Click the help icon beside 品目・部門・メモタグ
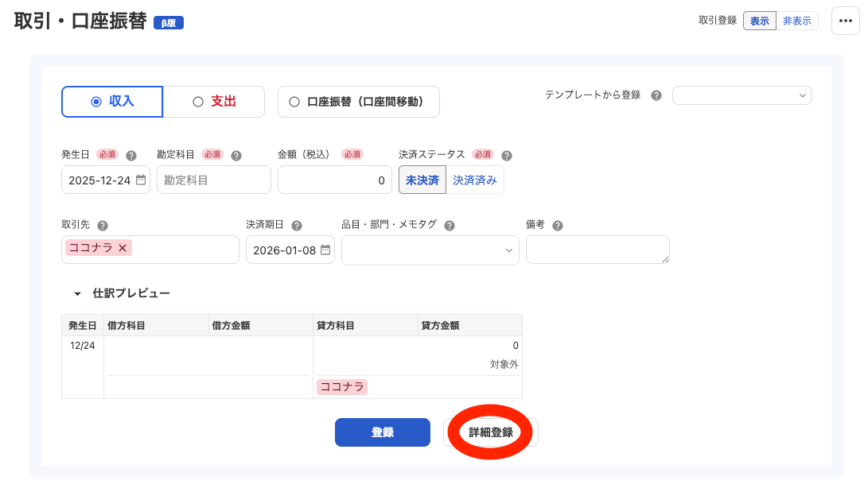868x492 pixels. point(448,225)
